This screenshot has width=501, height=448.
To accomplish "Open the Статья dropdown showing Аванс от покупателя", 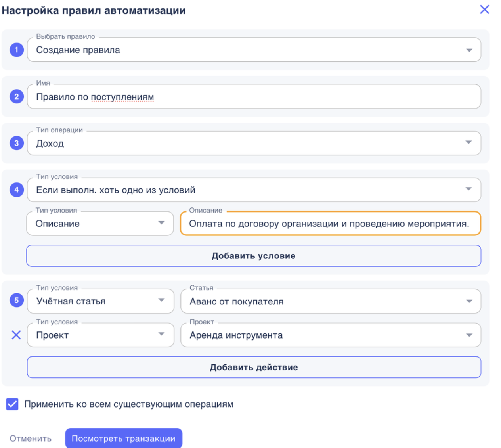I will click(x=470, y=301).
